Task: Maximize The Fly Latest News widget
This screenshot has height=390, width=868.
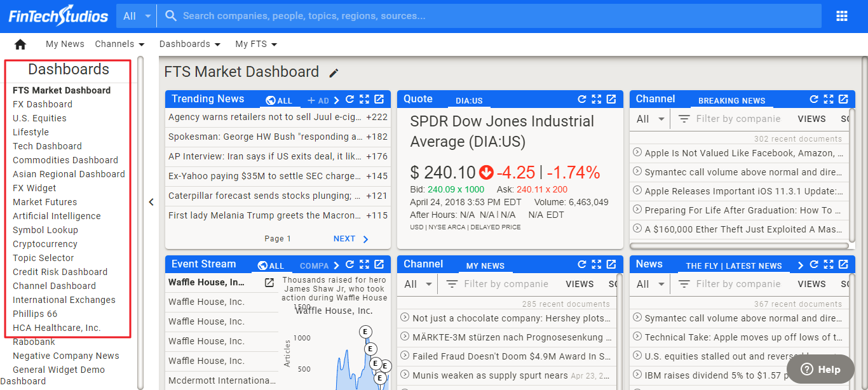Action: tap(829, 265)
